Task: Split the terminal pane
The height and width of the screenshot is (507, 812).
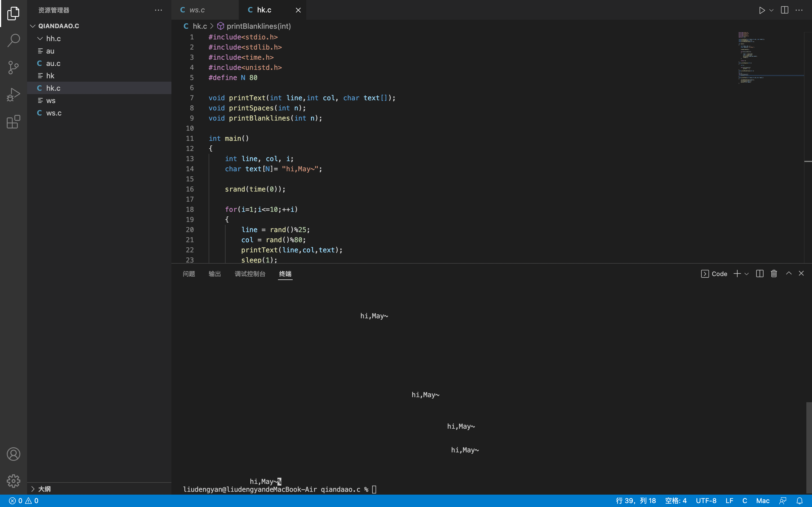Action: (x=760, y=273)
